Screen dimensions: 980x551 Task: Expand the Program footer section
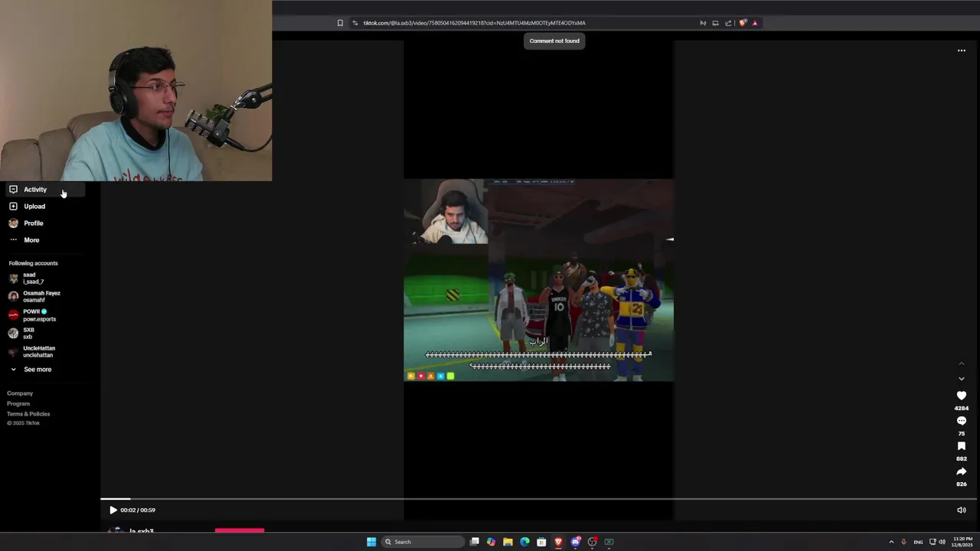point(18,403)
